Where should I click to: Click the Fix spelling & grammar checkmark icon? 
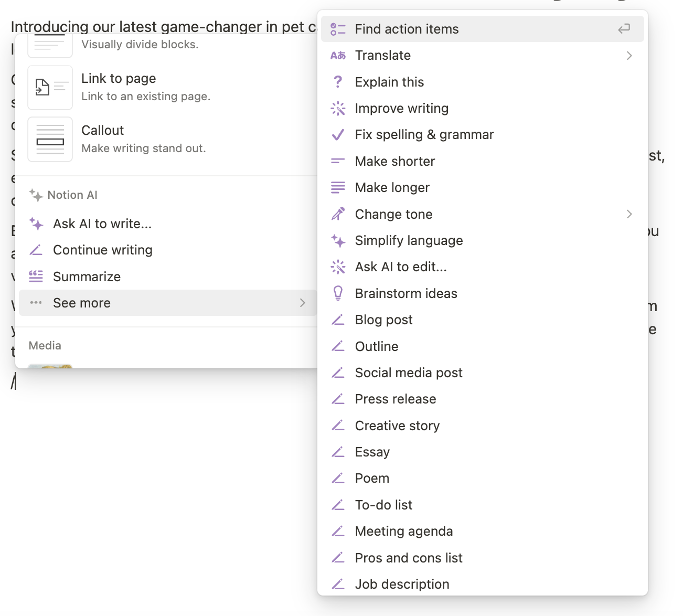pyautogui.click(x=338, y=135)
